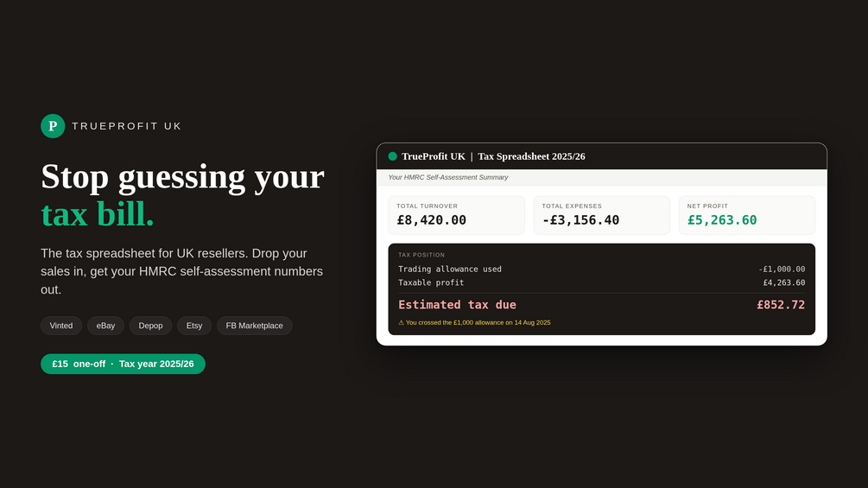868x488 pixels.
Task: Select the Vinted platform tag
Action: pyautogui.click(x=61, y=326)
